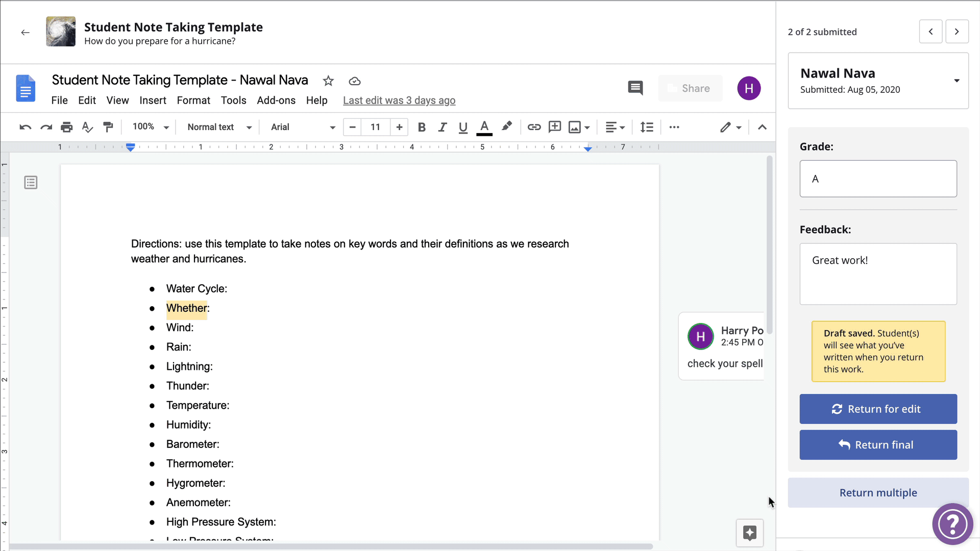The image size is (980, 551).
Task: Open the Tools menu
Action: [x=233, y=101]
